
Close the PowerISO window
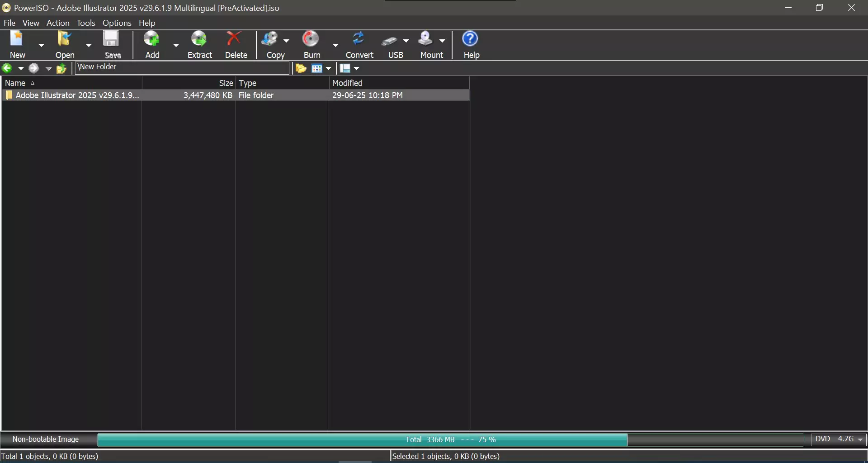pos(851,8)
